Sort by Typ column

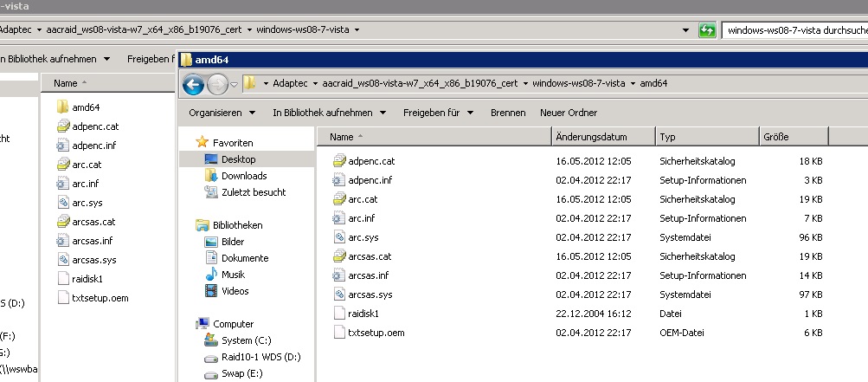pyautogui.click(x=707, y=136)
